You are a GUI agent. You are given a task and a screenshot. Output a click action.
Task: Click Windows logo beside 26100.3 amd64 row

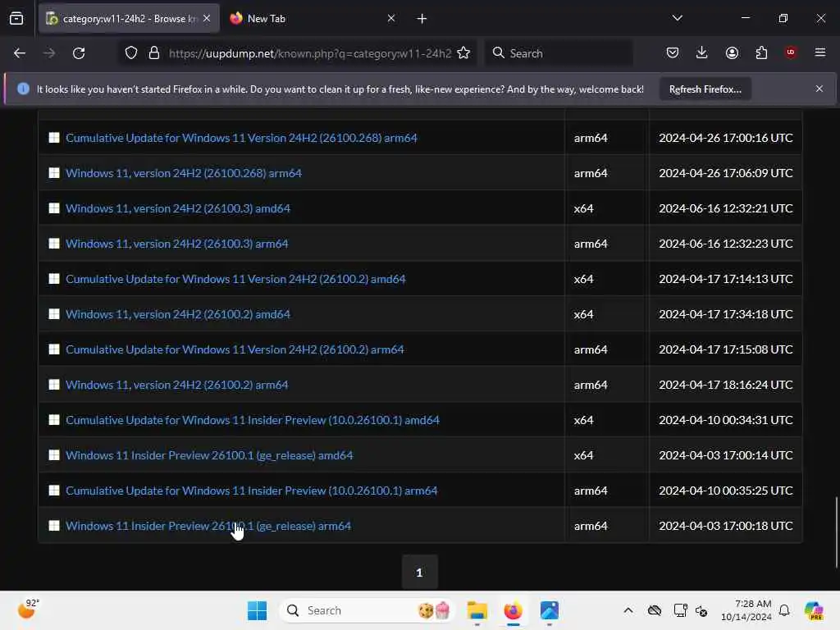54,208
